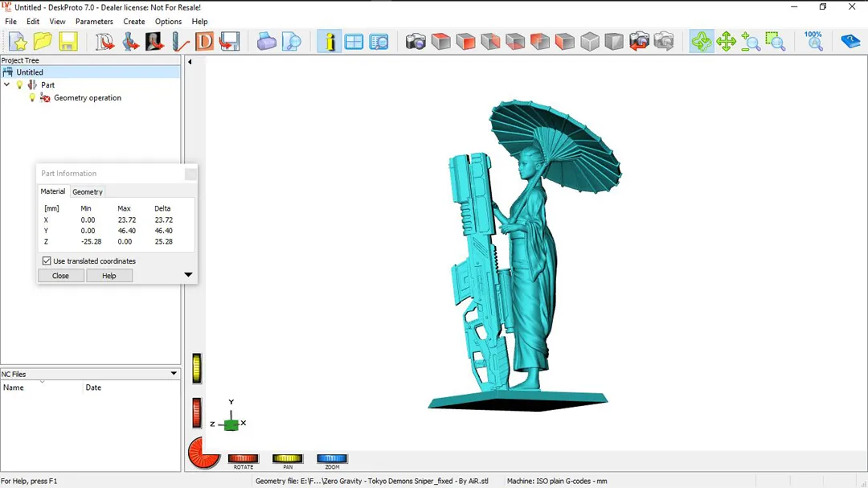The height and width of the screenshot is (488, 868).
Task: Click the Z min value -25.28
Action: 91,241
